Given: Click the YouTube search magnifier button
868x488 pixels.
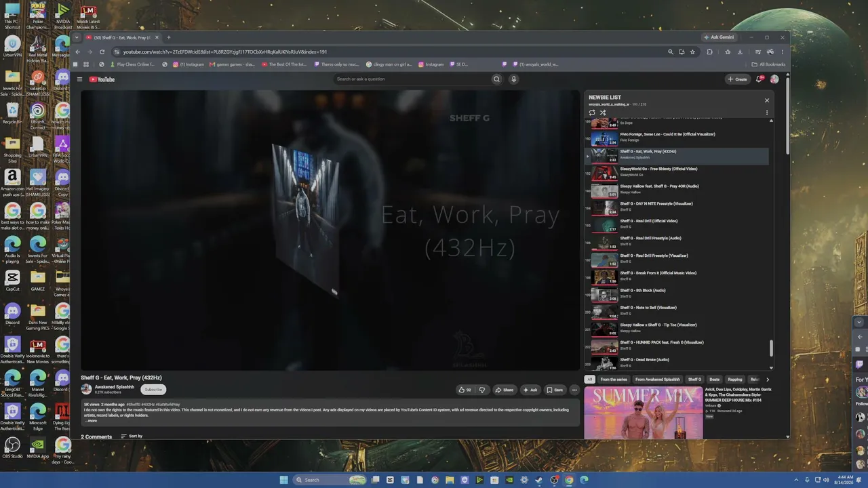Looking at the screenshot, I should (496, 79).
